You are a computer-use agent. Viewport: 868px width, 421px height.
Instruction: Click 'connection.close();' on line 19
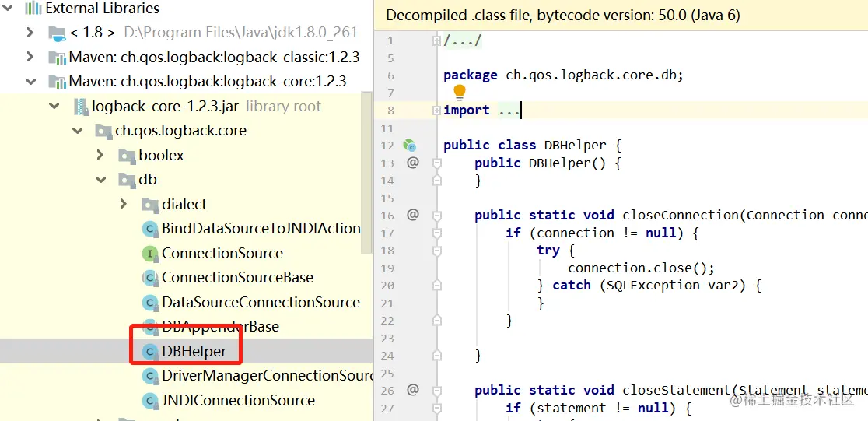pyautogui.click(x=642, y=268)
